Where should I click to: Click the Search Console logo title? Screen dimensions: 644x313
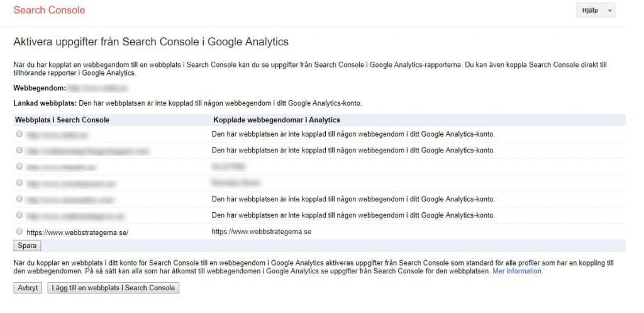(x=49, y=10)
